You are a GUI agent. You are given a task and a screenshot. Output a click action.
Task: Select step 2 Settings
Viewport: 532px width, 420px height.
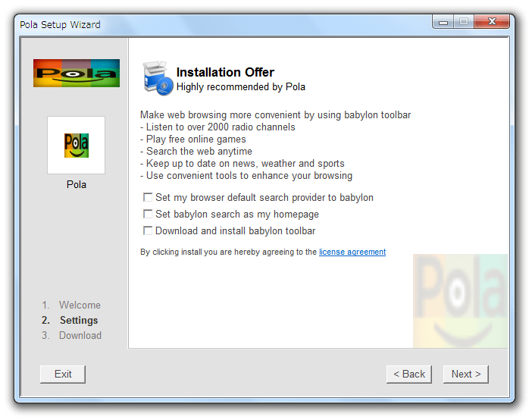[x=70, y=320]
